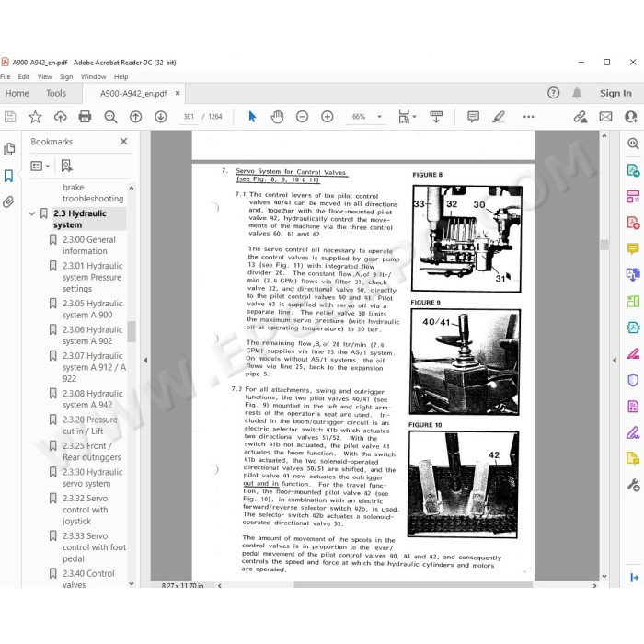Open the Edit menu
Image resolution: width=644 pixels, height=644 pixels.
(24, 76)
